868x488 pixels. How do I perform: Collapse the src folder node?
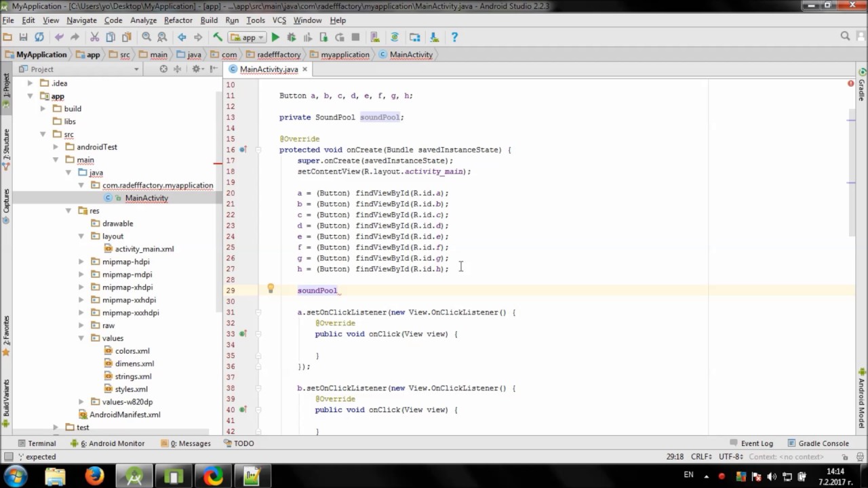[x=43, y=134]
